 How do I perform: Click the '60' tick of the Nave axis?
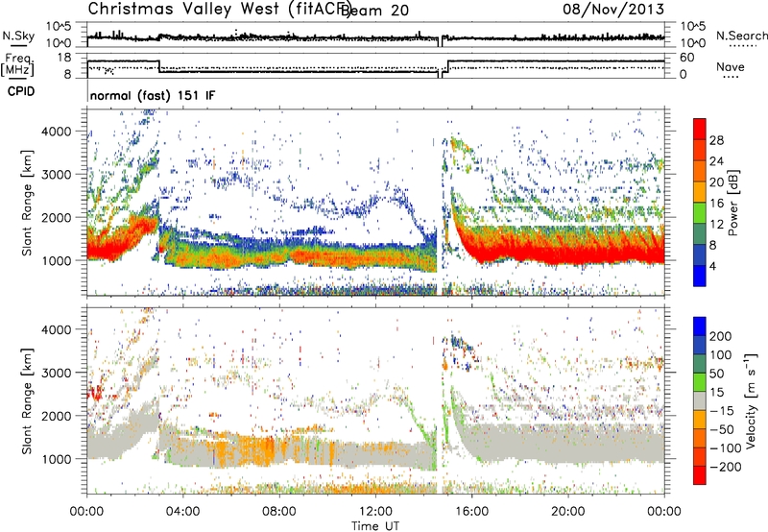click(x=687, y=58)
